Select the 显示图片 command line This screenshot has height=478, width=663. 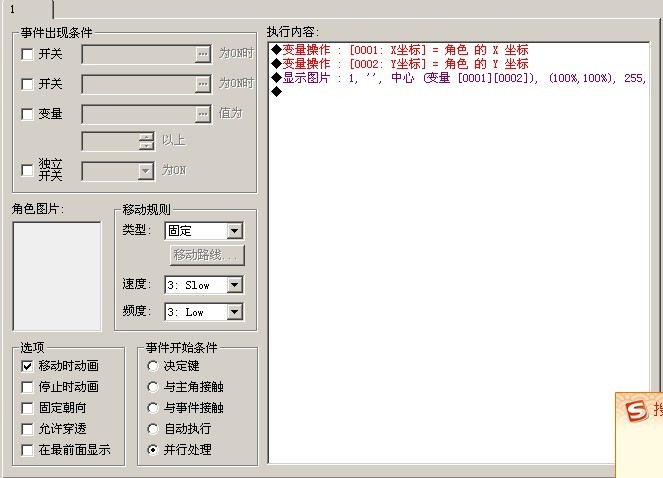(x=459, y=78)
